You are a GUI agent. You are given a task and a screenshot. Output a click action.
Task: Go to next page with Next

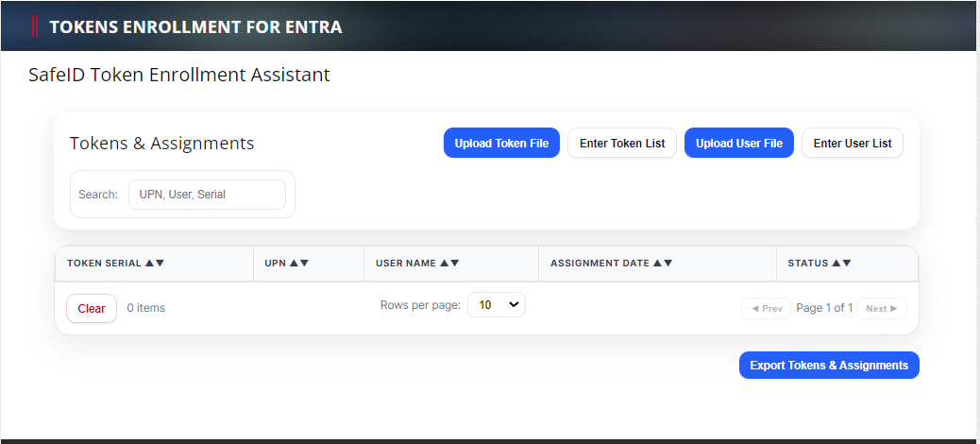click(882, 308)
